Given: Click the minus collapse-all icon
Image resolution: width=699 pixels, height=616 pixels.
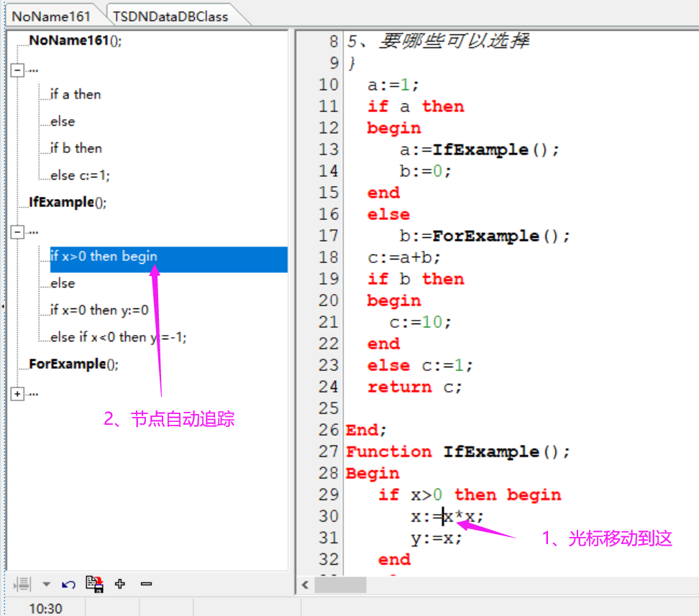Looking at the screenshot, I should tap(146, 584).
